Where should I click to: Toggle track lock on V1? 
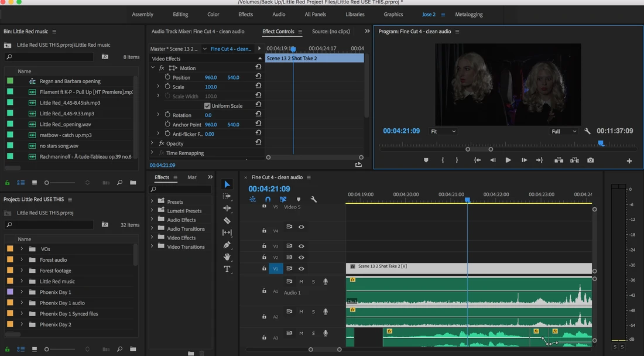click(x=264, y=269)
